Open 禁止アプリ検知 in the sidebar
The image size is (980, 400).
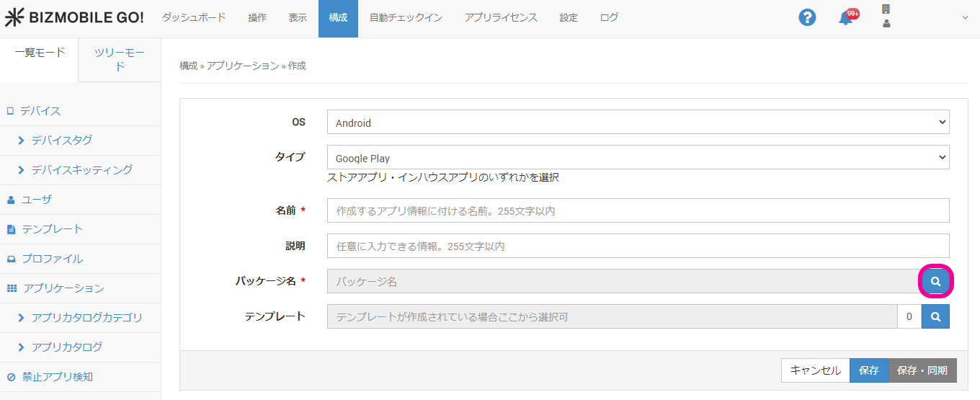pyautogui.click(x=57, y=377)
